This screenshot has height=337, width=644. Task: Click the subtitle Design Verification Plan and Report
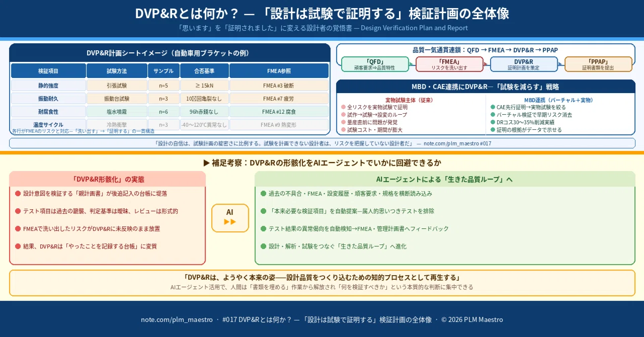pos(322,28)
